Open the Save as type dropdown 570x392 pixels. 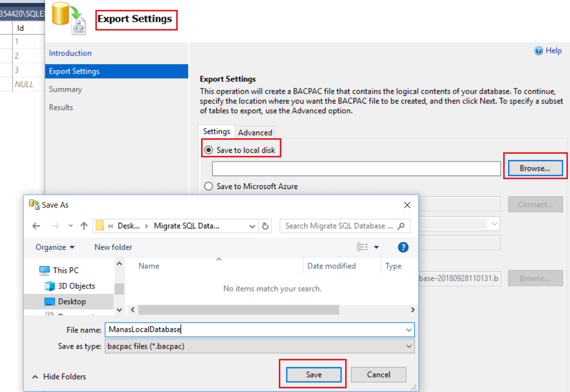(x=409, y=346)
